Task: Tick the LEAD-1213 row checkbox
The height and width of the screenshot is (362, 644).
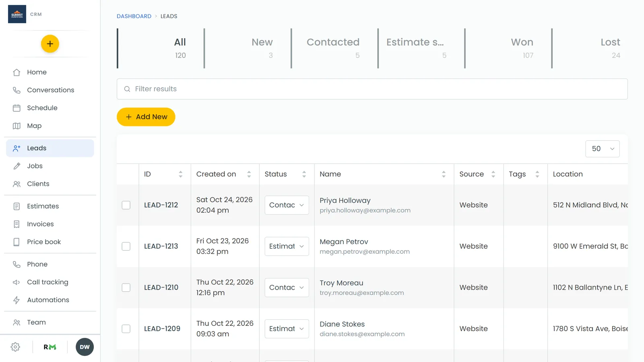Action: (126, 246)
